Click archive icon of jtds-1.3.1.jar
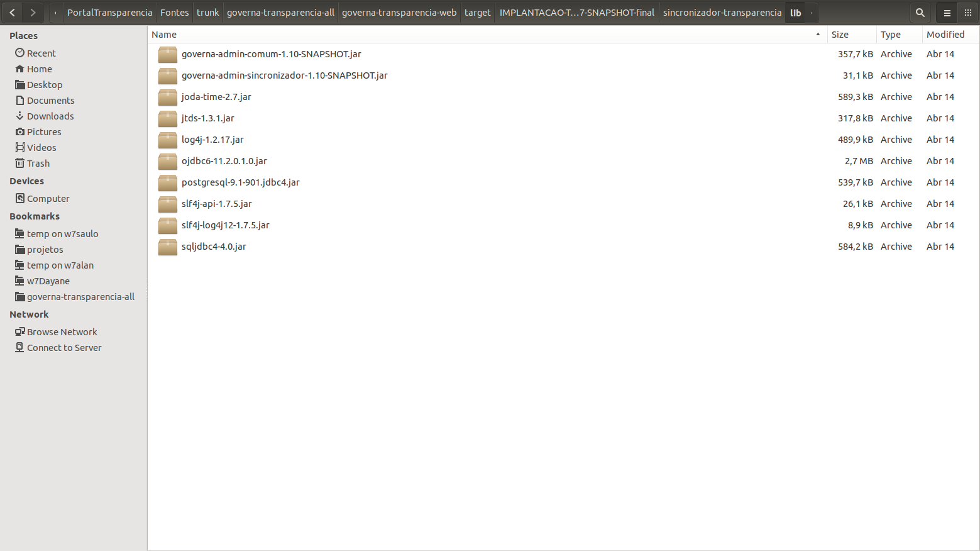 167,119
